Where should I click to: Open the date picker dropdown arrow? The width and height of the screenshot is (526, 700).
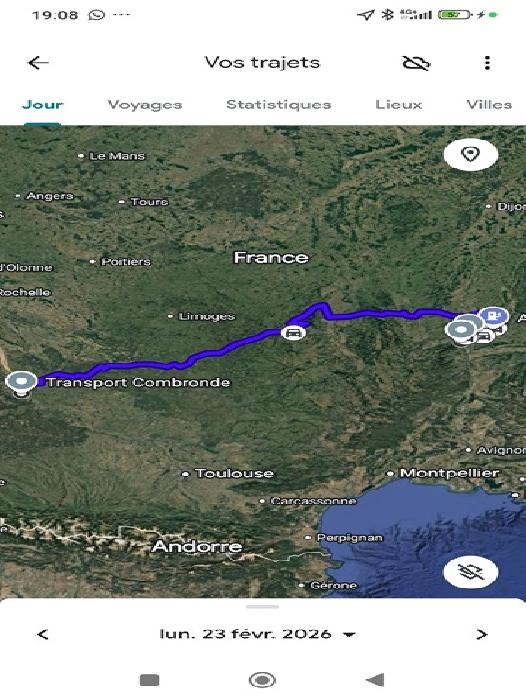[x=350, y=634]
